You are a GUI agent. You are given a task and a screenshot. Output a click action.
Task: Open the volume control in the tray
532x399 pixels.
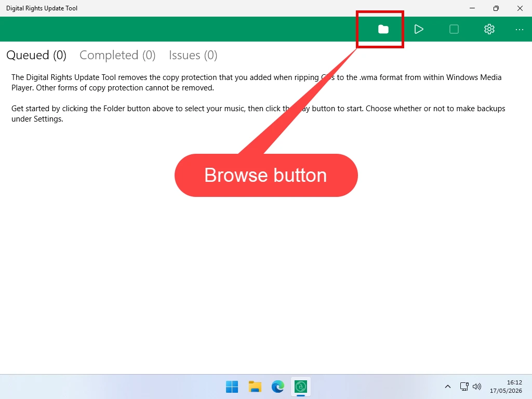[x=477, y=387]
